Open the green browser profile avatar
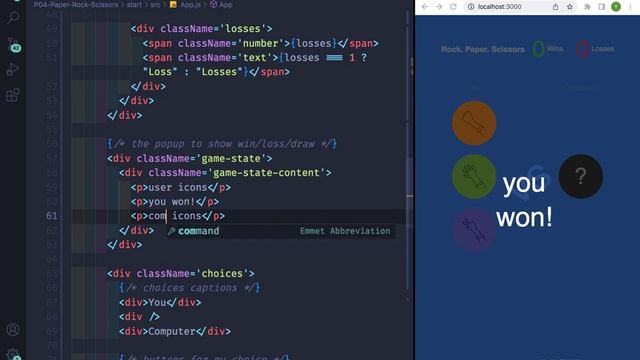 [x=616, y=7]
